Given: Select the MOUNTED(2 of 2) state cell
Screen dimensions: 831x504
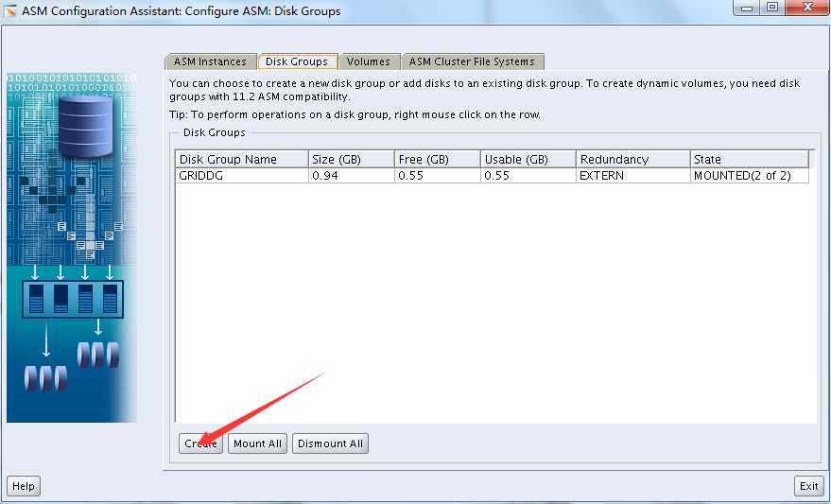Looking at the screenshot, I should click(x=750, y=176).
